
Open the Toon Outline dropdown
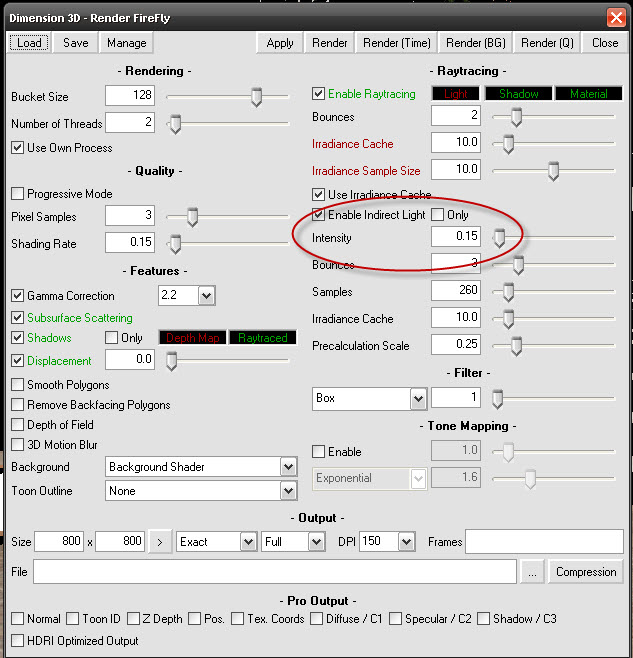coord(288,491)
